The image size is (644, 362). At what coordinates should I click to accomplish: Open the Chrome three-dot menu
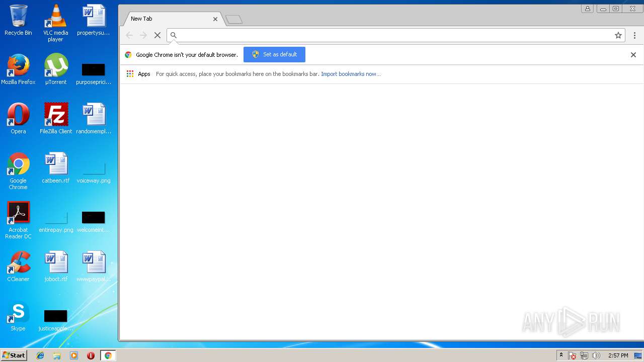point(634,35)
